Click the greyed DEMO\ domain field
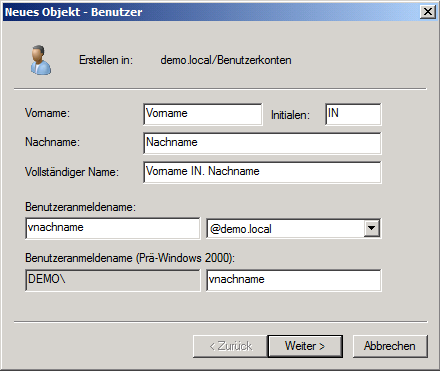 click(113, 280)
